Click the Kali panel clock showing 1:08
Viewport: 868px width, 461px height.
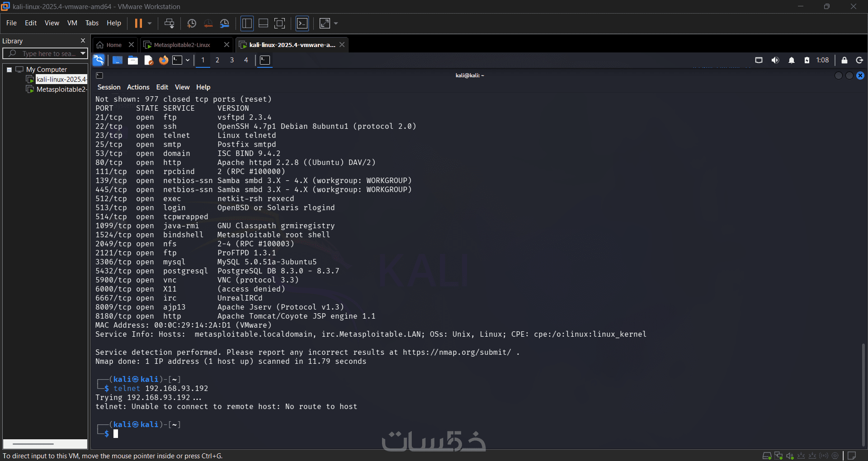pos(822,60)
